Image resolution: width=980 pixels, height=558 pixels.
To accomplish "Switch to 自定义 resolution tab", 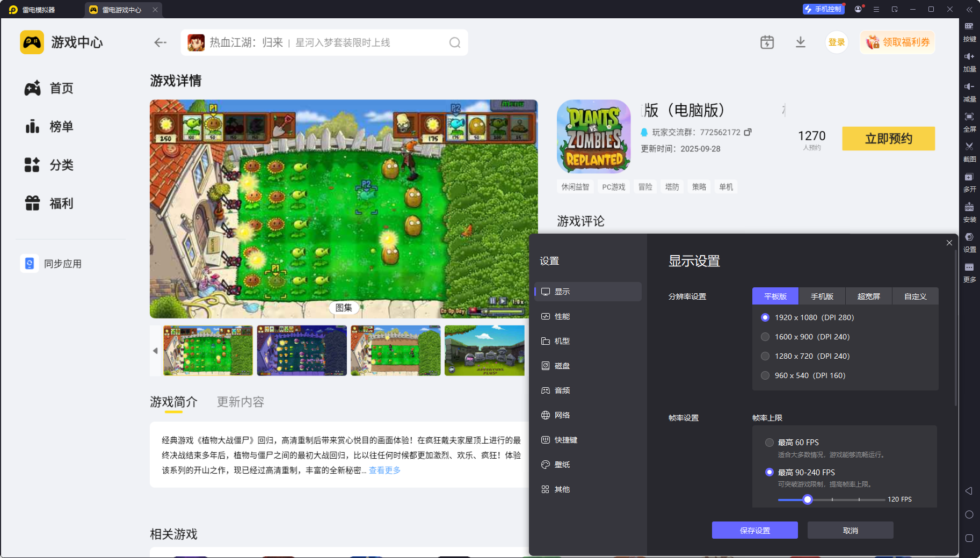I will (916, 296).
